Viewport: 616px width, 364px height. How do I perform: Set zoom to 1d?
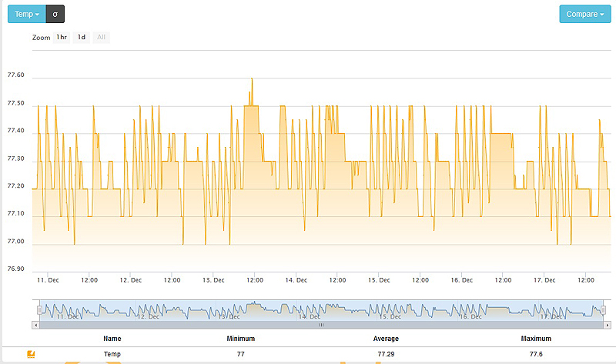(x=82, y=37)
